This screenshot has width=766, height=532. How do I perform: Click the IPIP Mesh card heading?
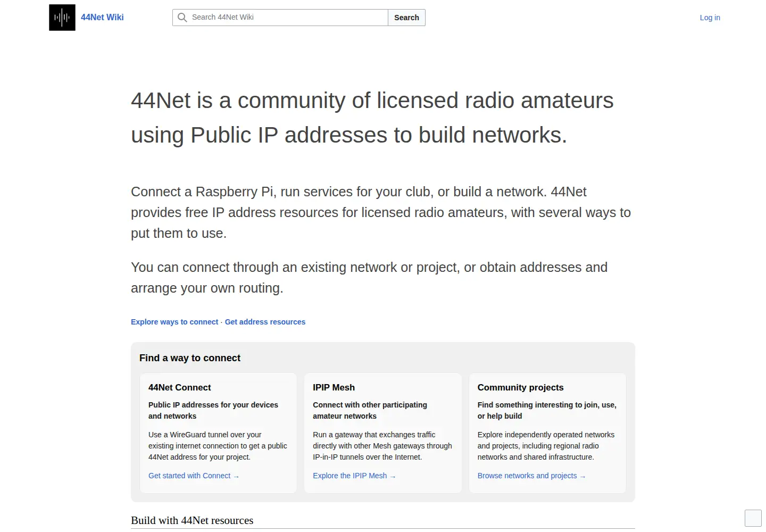[334, 387]
